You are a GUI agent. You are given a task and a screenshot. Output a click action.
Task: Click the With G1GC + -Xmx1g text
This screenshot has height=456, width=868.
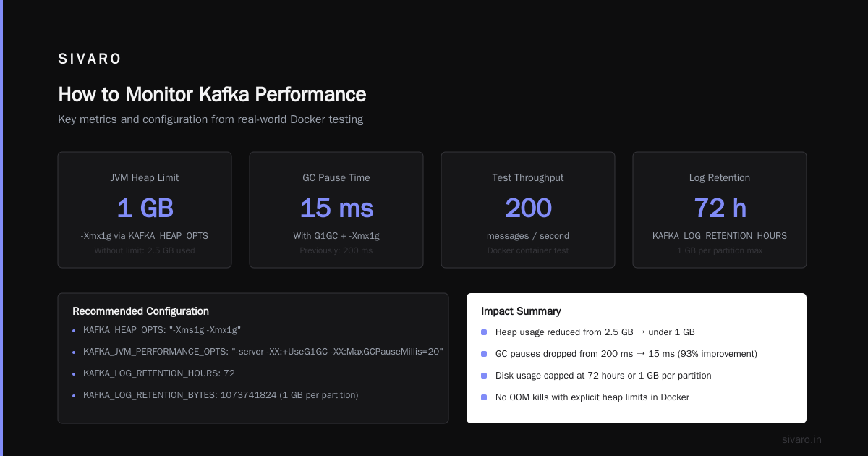pyautogui.click(x=336, y=236)
